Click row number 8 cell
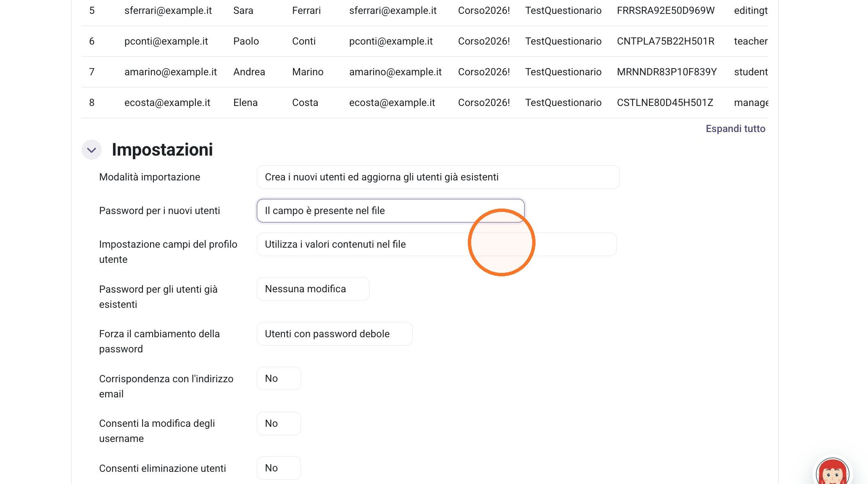Image resolution: width=868 pixels, height=484 pixels. (x=92, y=103)
